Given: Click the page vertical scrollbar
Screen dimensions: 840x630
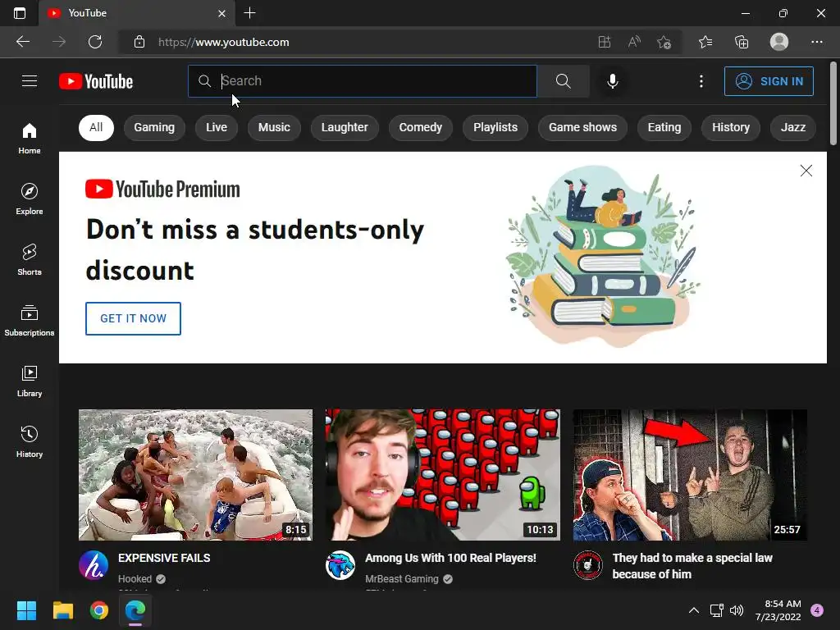Looking at the screenshot, I should (833, 103).
